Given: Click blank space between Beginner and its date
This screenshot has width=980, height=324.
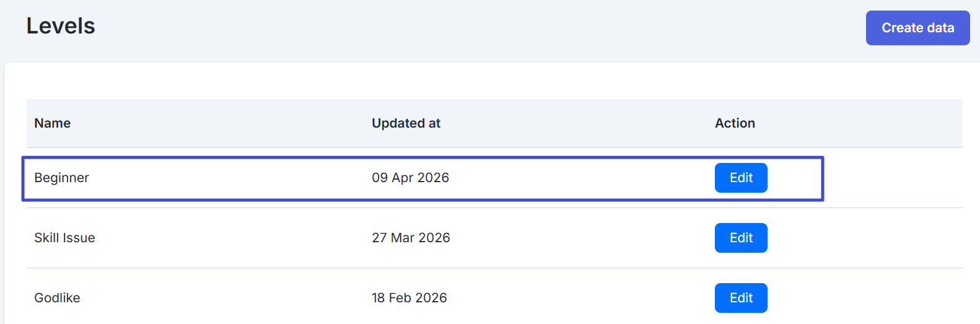Looking at the screenshot, I should [229, 178].
